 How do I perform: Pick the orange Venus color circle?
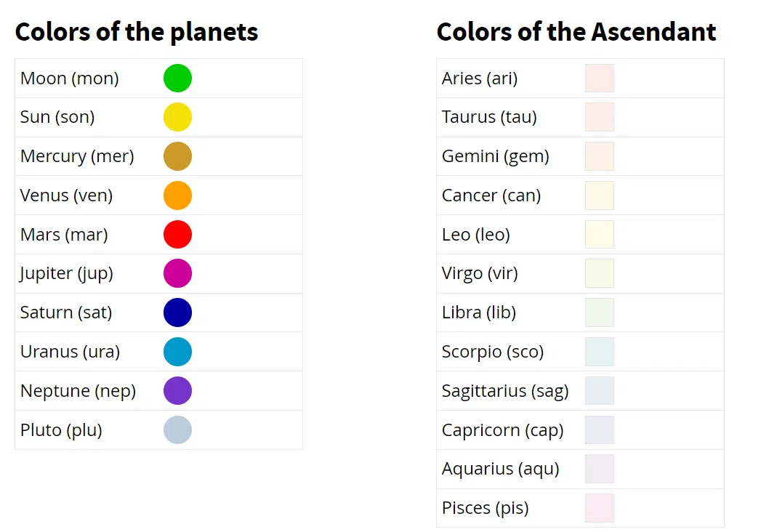tap(177, 196)
